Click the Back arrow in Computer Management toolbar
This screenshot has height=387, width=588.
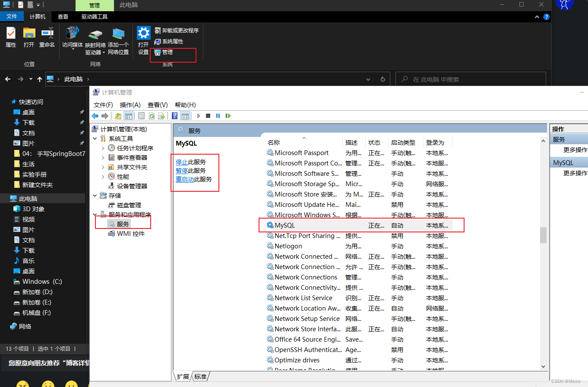(95, 116)
